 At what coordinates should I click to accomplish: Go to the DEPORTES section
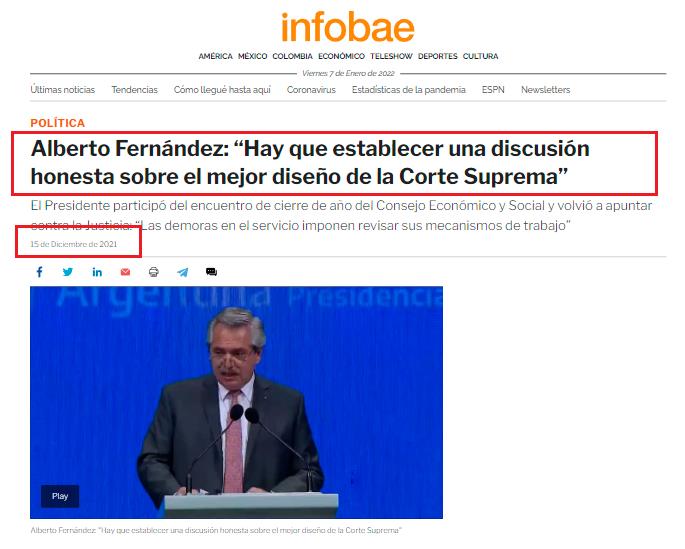click(x=437, y=56)
